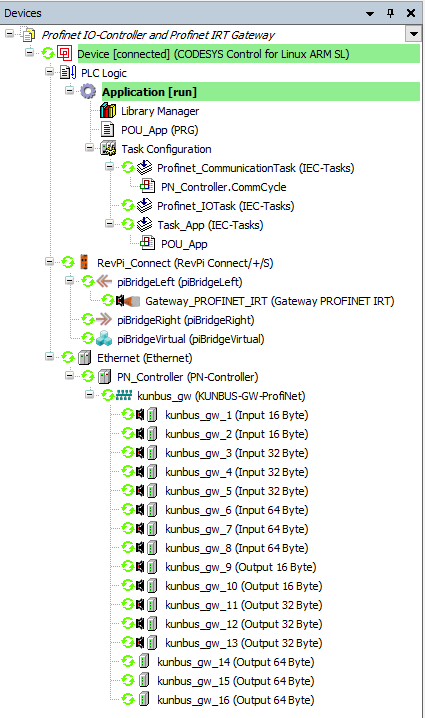Click the Library Manager books icon

tap(108, 111)
